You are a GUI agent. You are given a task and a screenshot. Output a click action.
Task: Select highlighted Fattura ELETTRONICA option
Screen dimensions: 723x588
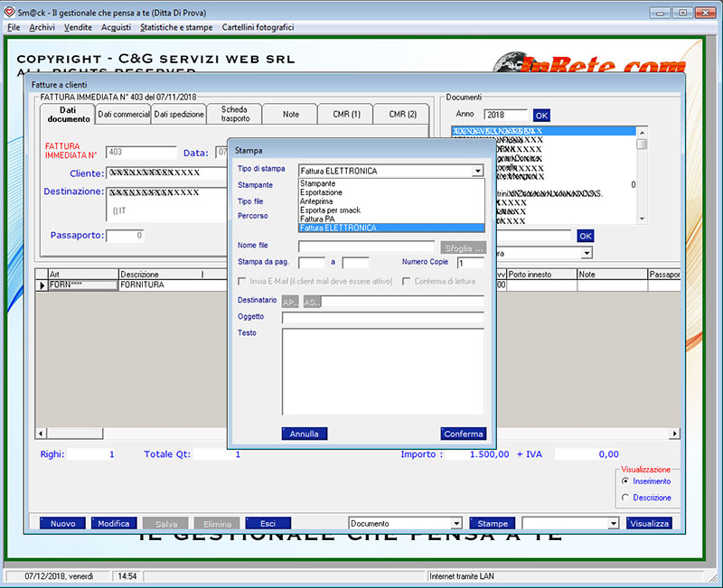(391, 228)
